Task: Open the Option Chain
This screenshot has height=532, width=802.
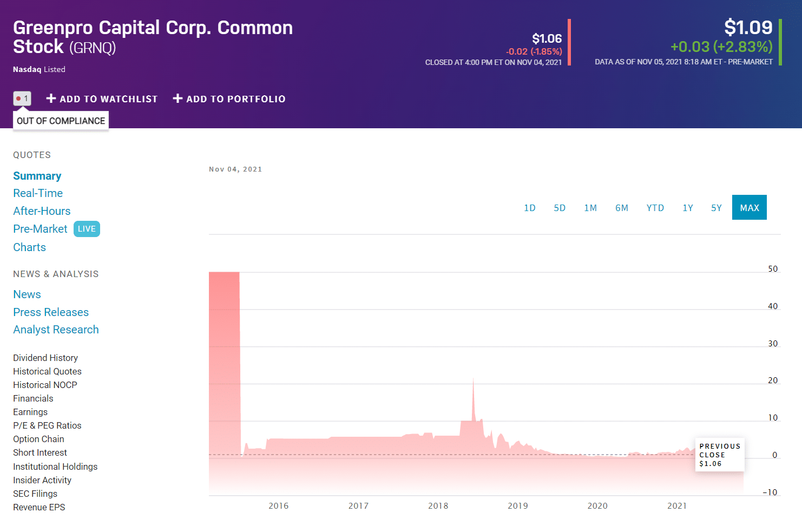Action: 38,439
